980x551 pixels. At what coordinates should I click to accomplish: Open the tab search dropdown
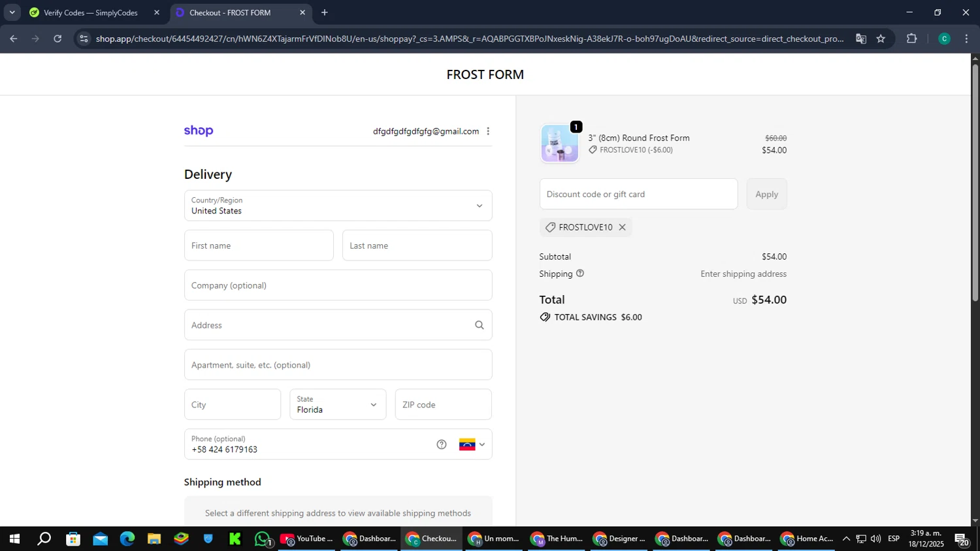[x=12, y=12]
